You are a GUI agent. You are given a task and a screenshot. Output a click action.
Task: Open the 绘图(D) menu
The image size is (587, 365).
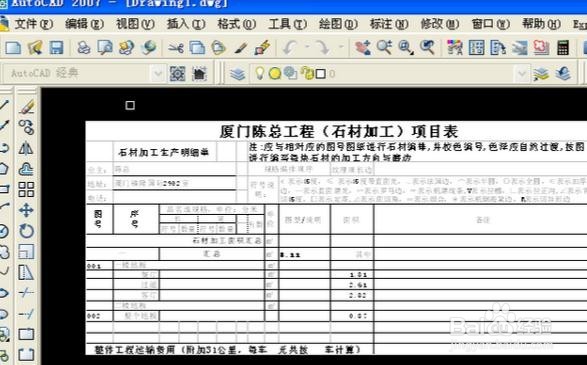(x=338, y=24)
